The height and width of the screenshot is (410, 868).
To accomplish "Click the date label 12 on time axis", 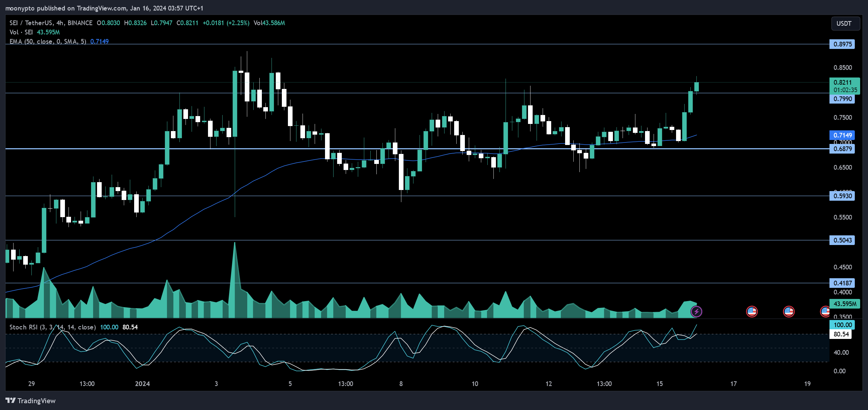I will [x=549, y=384].
